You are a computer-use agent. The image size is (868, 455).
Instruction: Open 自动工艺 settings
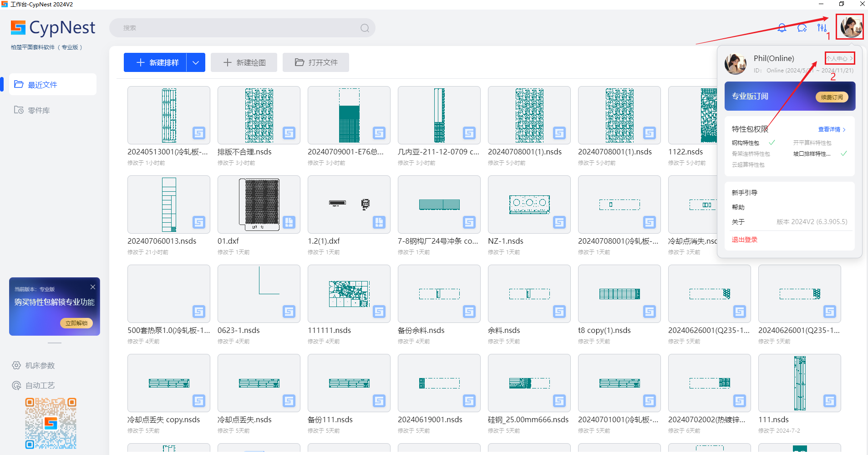pos(34,385)
